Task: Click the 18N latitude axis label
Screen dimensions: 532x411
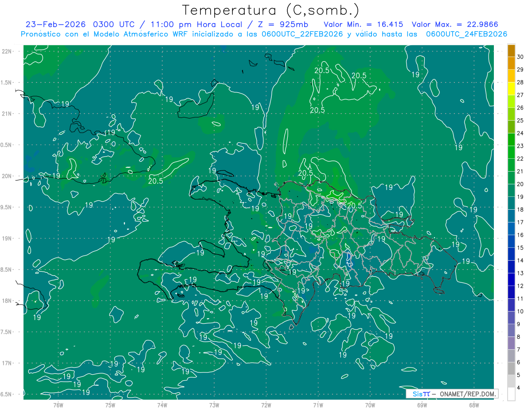Action: pyautogui.click(x=7, y=301)
